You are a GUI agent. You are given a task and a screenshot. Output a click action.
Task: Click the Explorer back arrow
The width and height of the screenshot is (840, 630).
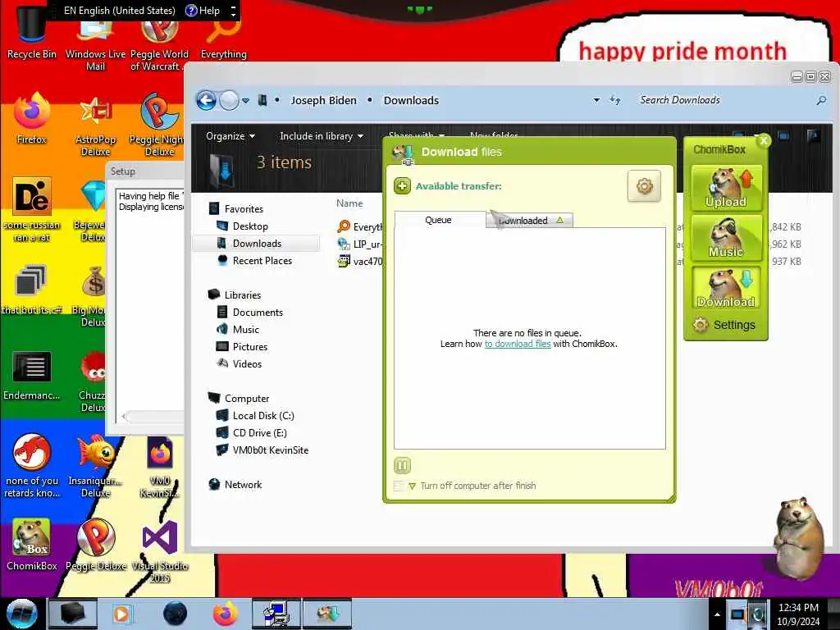[x=206, y=100]
